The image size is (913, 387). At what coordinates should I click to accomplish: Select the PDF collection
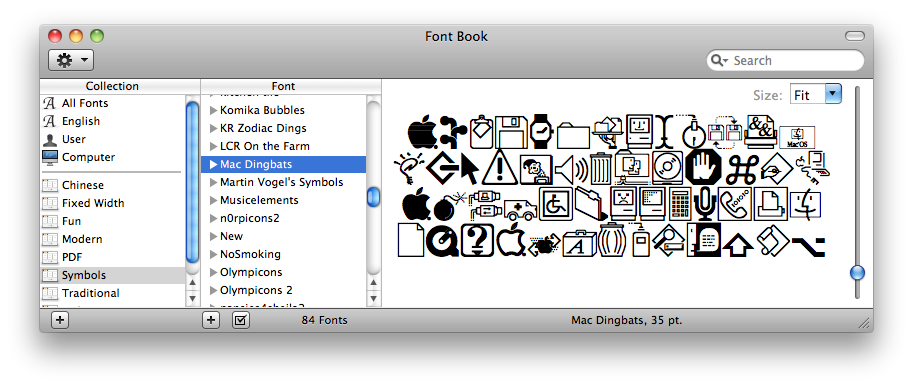[112, 257]
